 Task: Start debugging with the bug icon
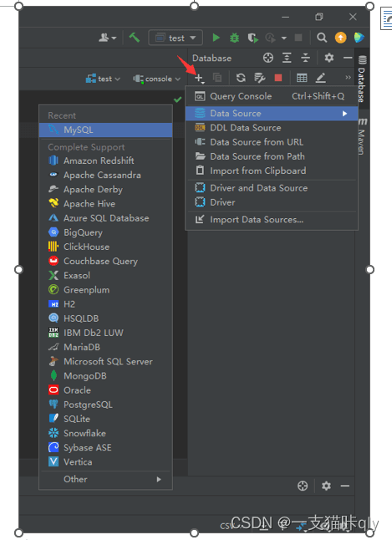coord(234,38)
